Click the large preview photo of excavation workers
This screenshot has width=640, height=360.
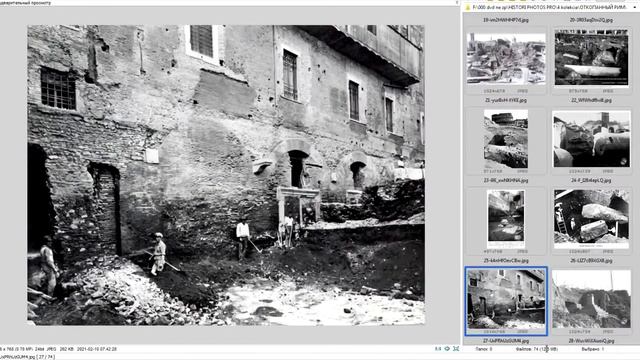click(226, 175)
